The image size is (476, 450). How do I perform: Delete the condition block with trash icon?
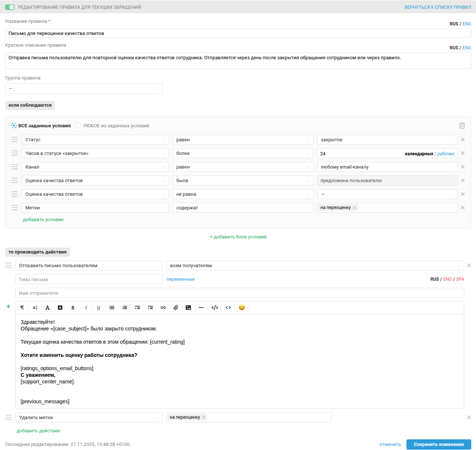click(462, 125)
